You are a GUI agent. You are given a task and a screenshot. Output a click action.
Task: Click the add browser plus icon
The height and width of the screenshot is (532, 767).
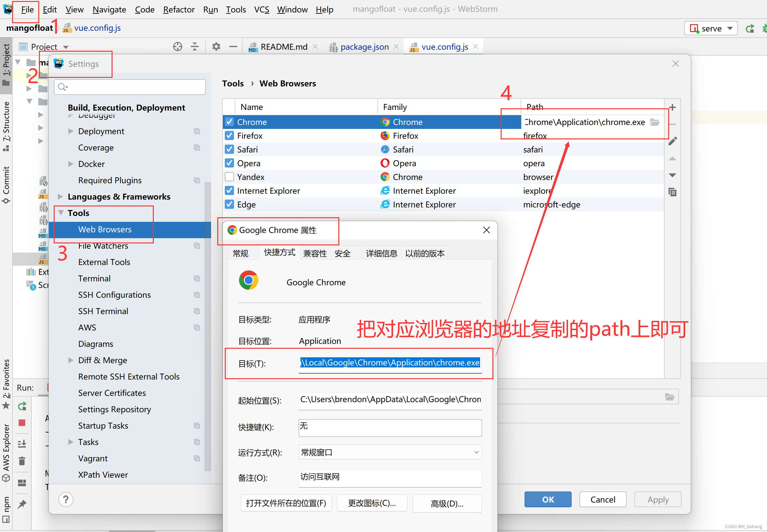672,107
